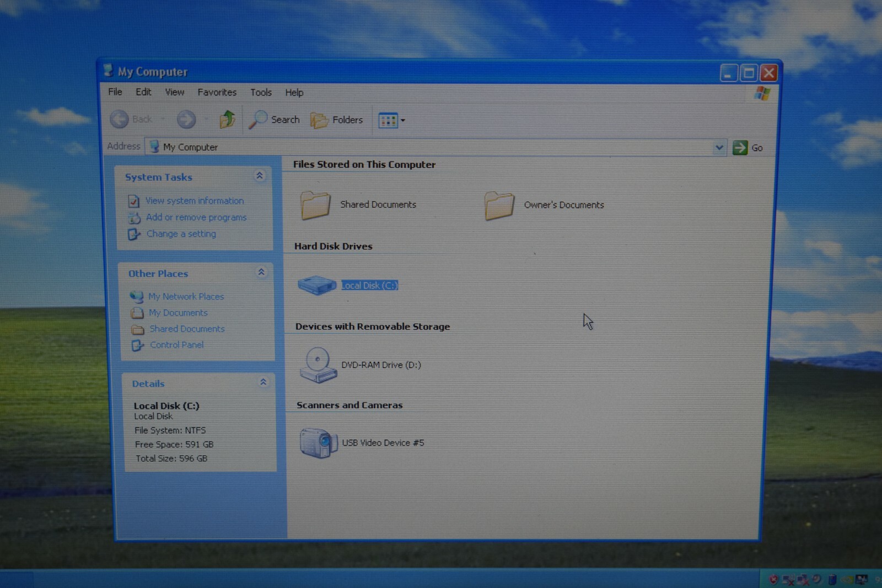Click the Back arrow toolbar button
The height and width of the screenshot is (588, 882).
point(120,119)
